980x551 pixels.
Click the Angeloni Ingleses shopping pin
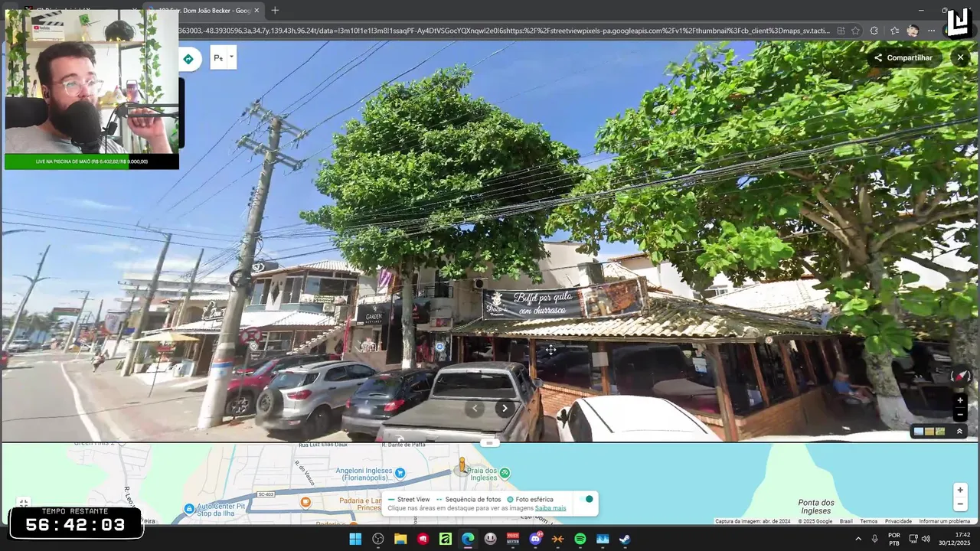tap(400, 474)
